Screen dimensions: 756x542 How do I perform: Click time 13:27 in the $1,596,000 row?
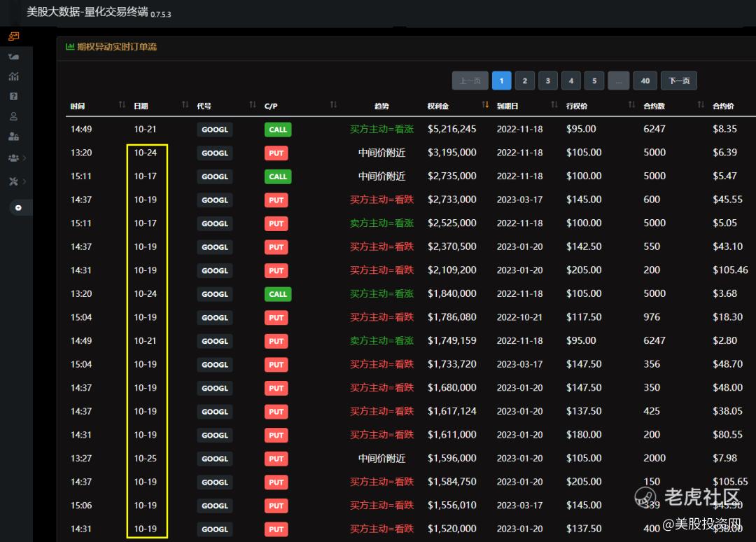(x=81, y=459)
